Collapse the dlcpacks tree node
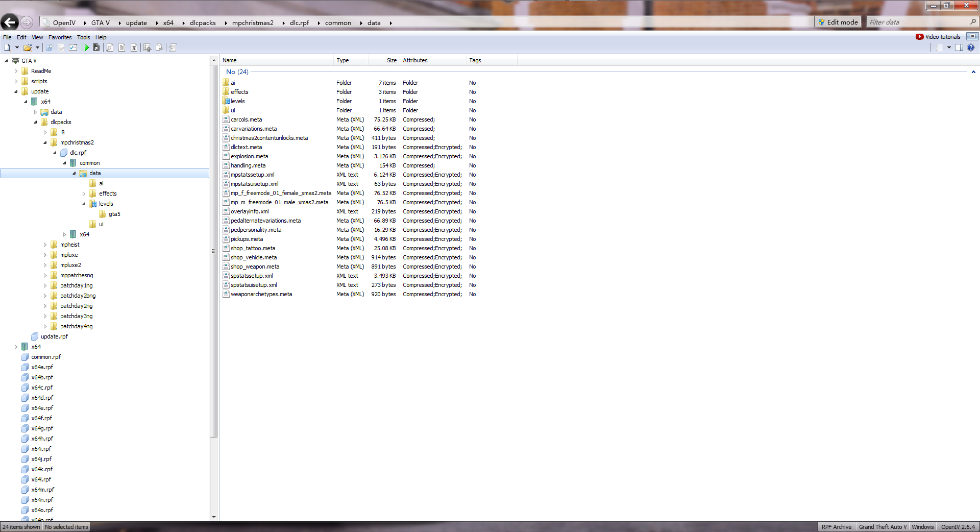This screenshot has width=980, height=532. click(35, 122)
